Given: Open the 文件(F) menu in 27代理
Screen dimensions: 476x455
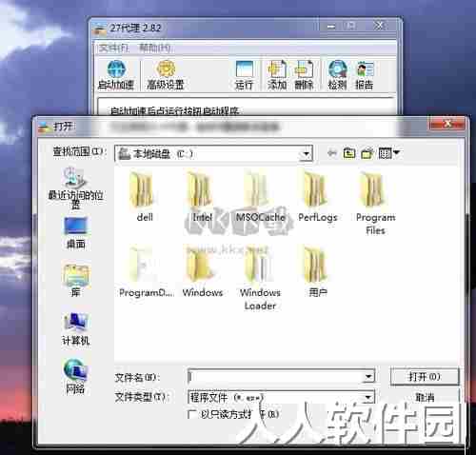Looking at the screenshot, I should [x=113, y=48].
